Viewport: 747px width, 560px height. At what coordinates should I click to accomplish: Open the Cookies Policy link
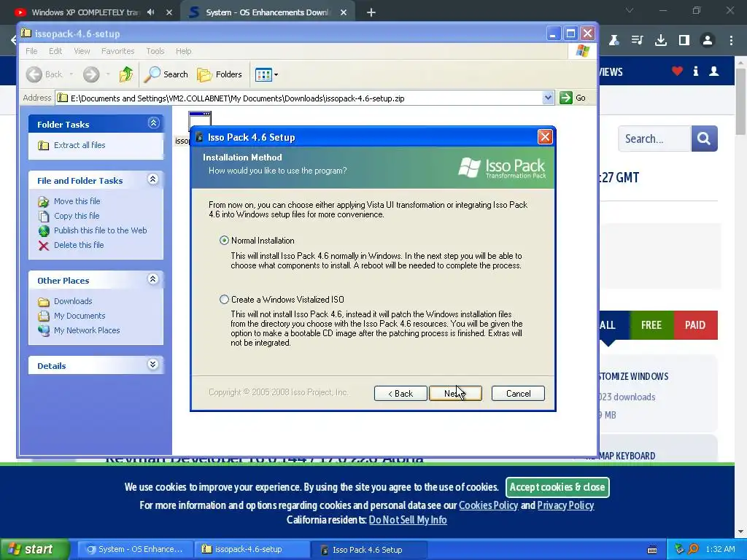pyautogui.click(x=488, y=505)
